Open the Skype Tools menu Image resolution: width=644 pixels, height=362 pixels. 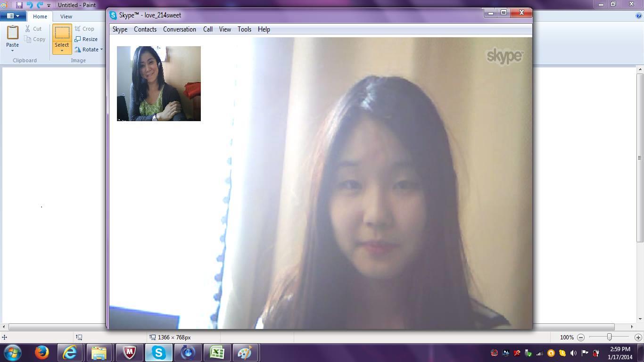(244, 29)
